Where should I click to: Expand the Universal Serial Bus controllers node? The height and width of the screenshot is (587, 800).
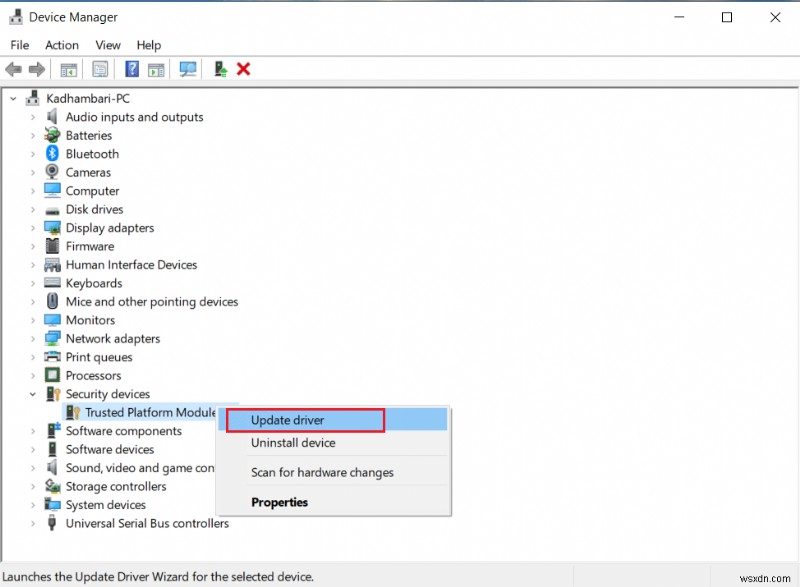[31, 523]
